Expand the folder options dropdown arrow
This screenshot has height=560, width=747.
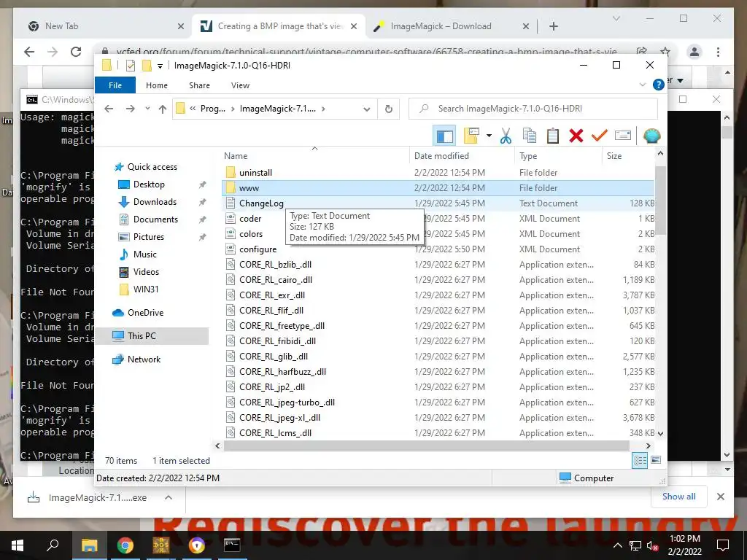point(489,136)
